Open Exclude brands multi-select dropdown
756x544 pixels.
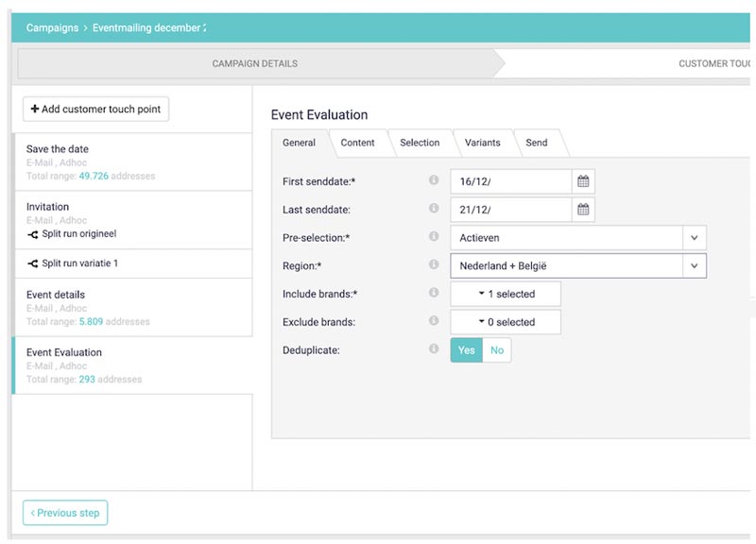click(506, 322)
